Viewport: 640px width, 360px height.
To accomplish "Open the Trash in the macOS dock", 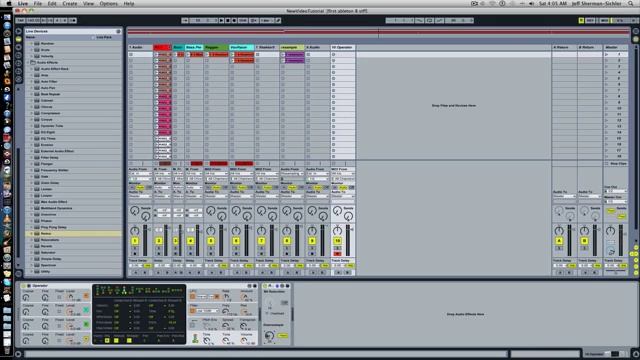I will coord(7,350).
